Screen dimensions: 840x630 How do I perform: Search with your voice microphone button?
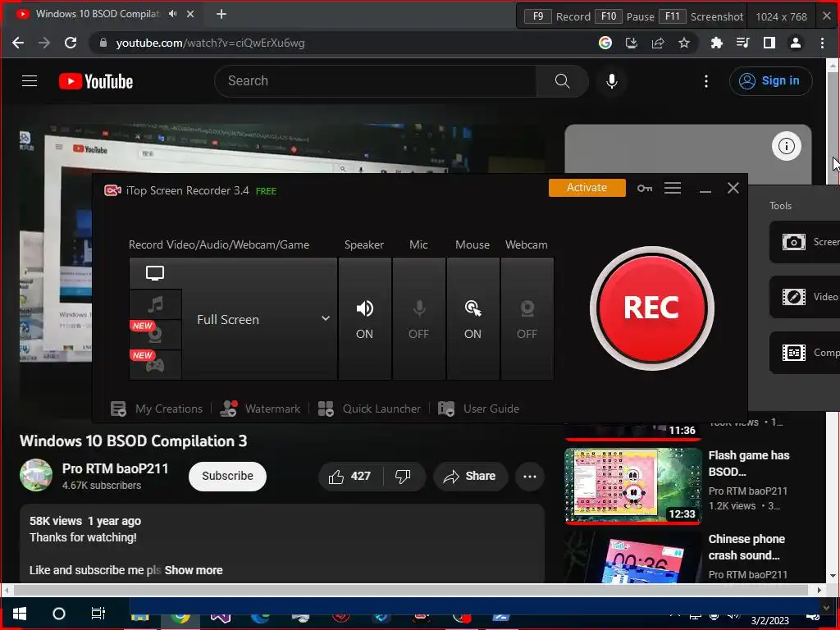(x=612, y=81)
